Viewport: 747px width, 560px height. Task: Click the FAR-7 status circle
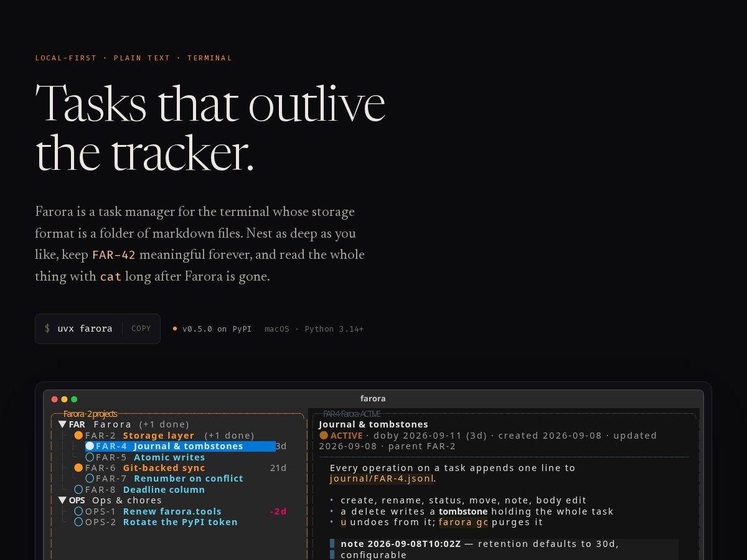tap(90, 478)
